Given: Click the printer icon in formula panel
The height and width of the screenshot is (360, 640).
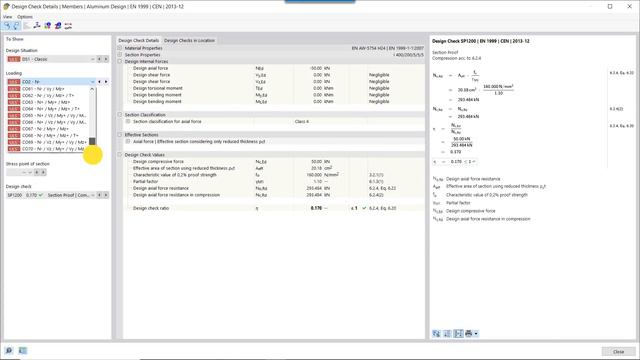Looking at the screenshot, I should 469,333.
